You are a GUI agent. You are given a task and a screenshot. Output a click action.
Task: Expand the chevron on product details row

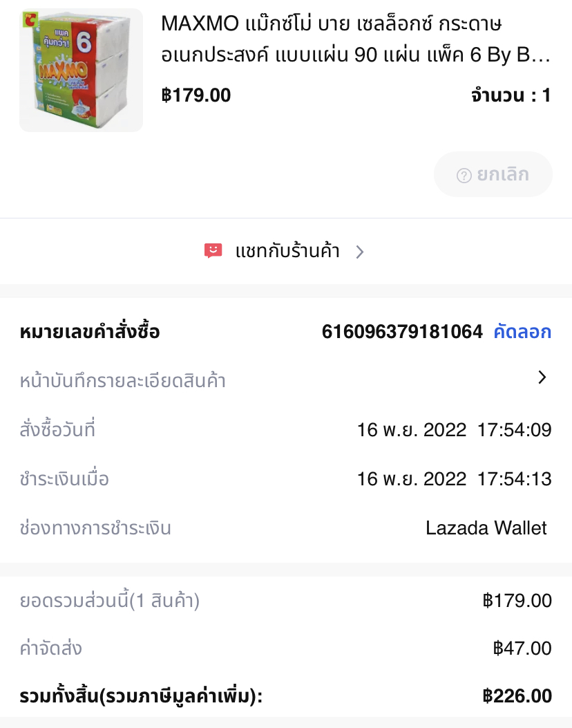click(x=542, y=377)
